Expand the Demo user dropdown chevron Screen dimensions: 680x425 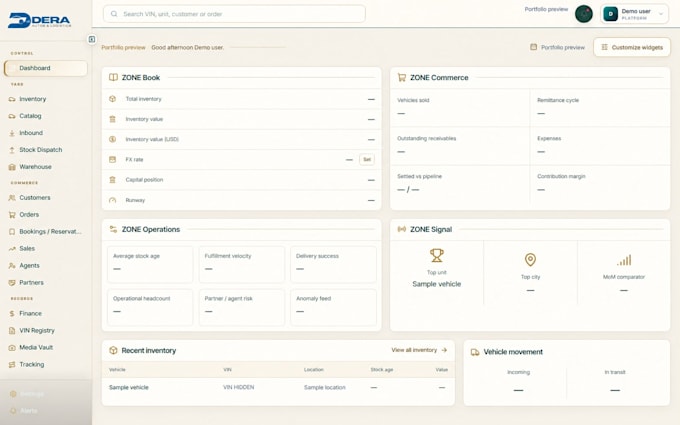click(661, 14)
